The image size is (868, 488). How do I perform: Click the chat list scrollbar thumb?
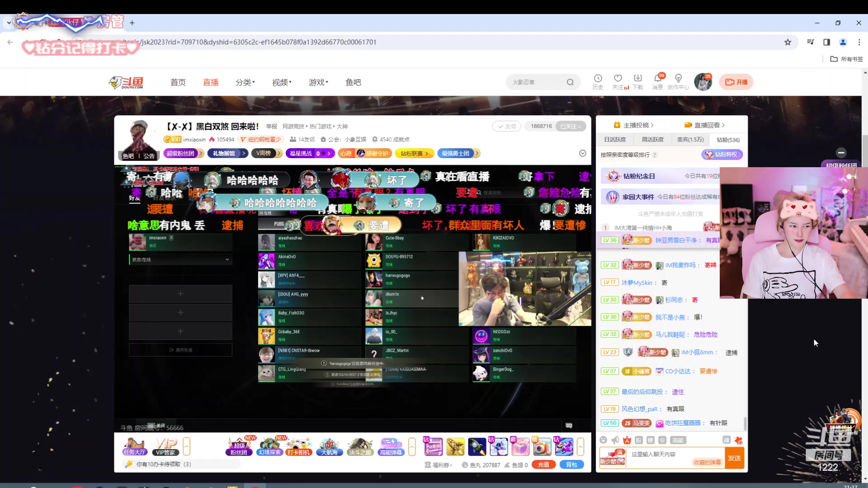click(x=745, y=423)
